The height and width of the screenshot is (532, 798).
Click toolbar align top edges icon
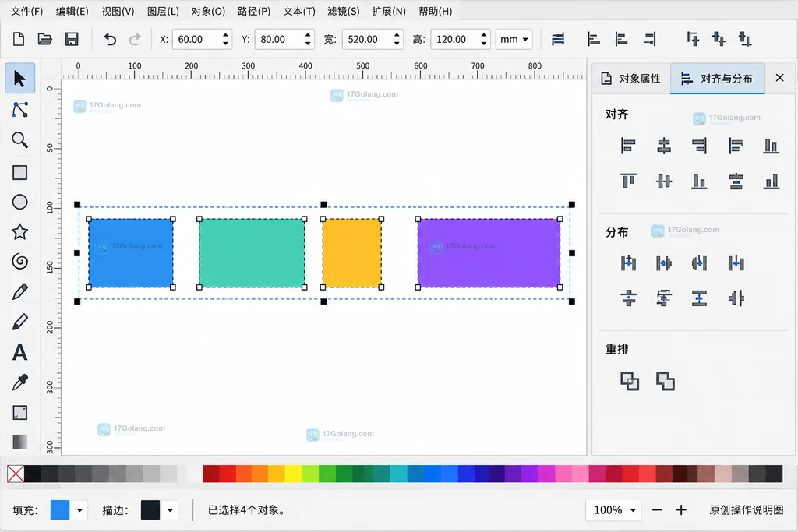[693, 39]
